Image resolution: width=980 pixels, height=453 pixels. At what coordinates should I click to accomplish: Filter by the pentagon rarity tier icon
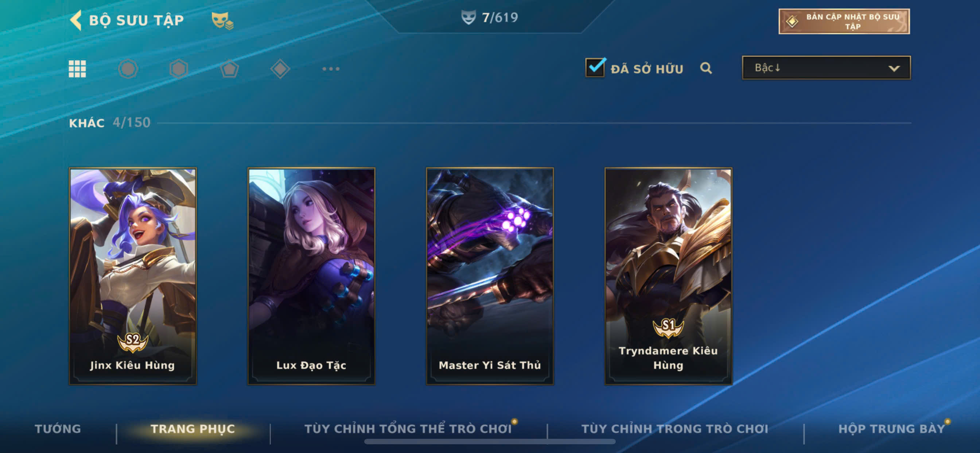229,69
